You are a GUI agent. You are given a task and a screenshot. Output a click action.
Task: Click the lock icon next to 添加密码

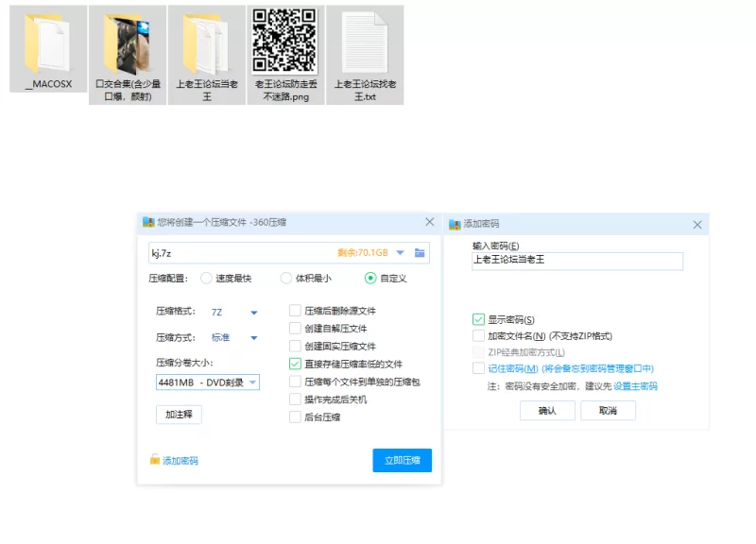click(155, 460)
